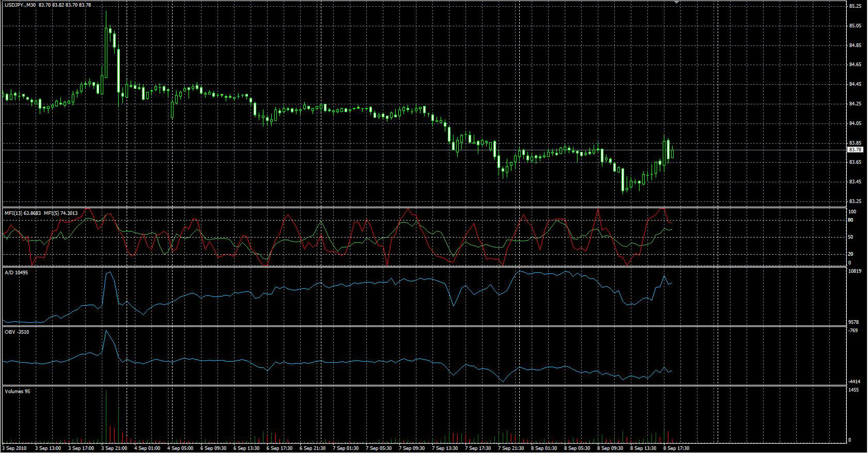868x453 pixels.
Task: Click the Volumes 95 indicator label
Action: 17,391
